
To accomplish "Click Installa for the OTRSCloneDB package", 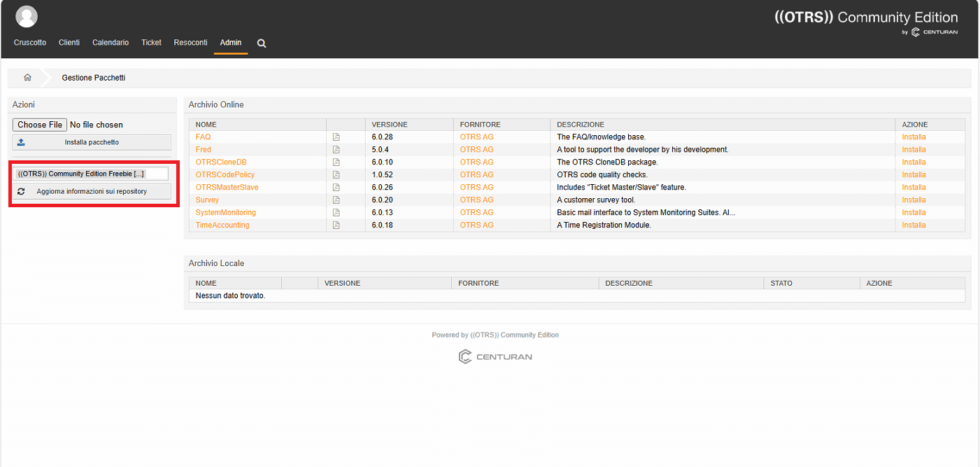I will point(914,162).
